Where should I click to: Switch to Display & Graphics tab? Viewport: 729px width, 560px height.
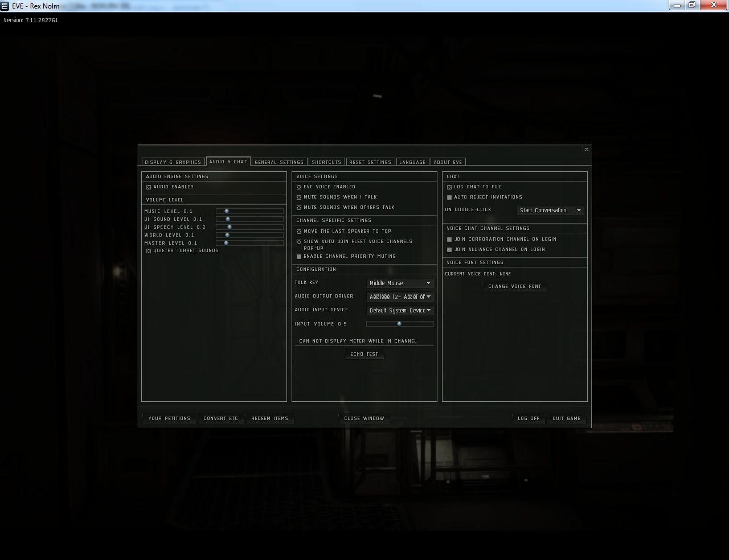(173, 162)
